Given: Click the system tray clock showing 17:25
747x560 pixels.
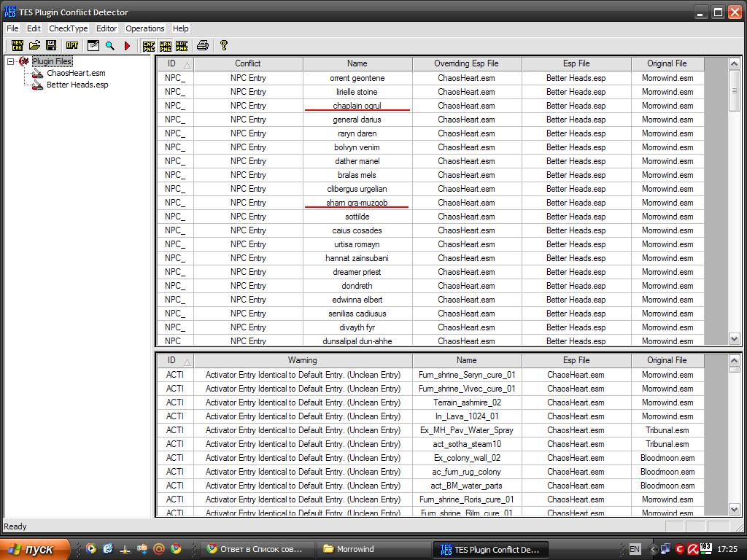Looking at the screenshot, I should [727, 549].
